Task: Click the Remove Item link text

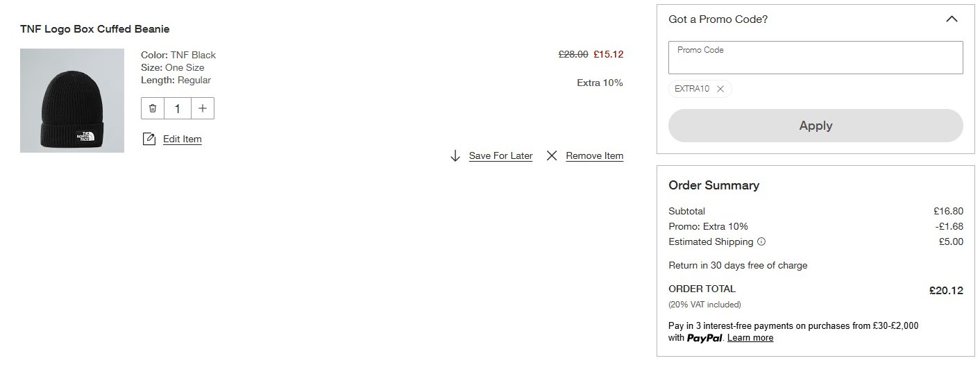Action: [595, 155]
